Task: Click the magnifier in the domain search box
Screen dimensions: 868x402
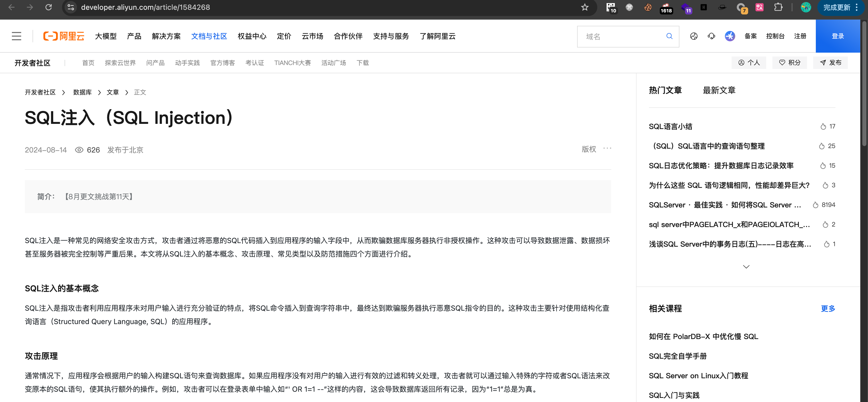Action: (x=669, y=36)
